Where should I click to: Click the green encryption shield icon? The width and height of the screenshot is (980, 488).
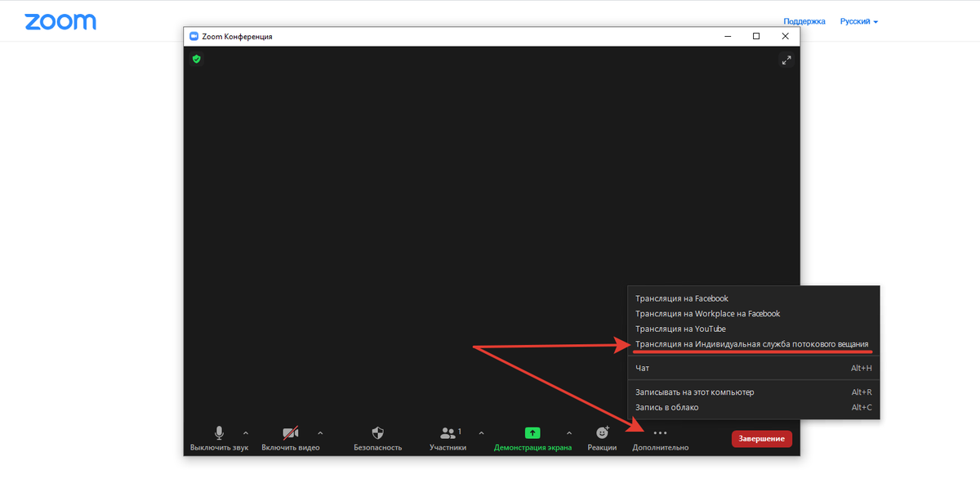(x=196, y=59)
